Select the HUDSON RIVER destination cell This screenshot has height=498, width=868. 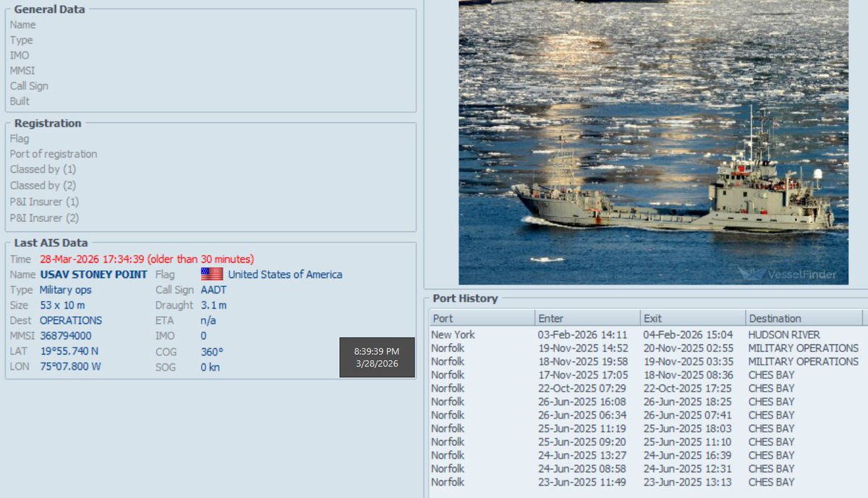(x=785, y=335)
